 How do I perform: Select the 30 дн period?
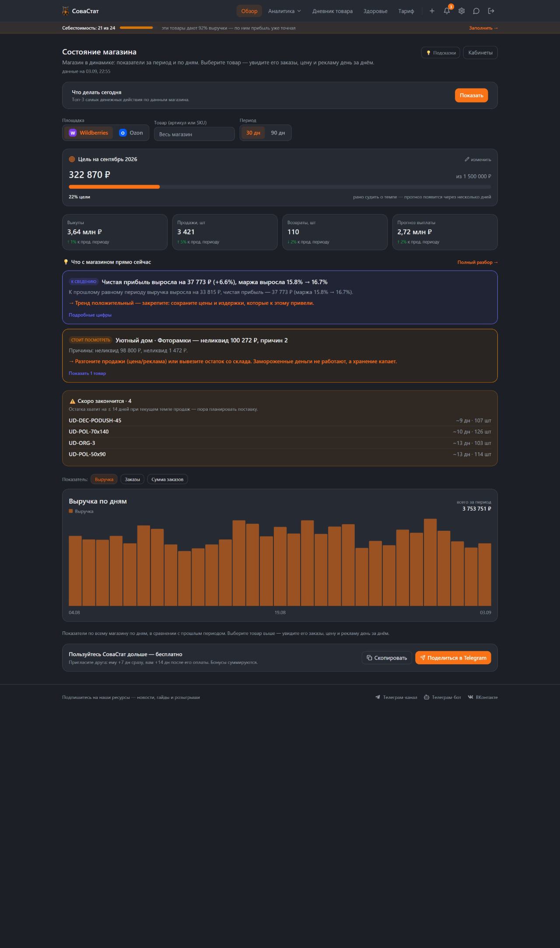pyautogui.click(x=253, y=133)
